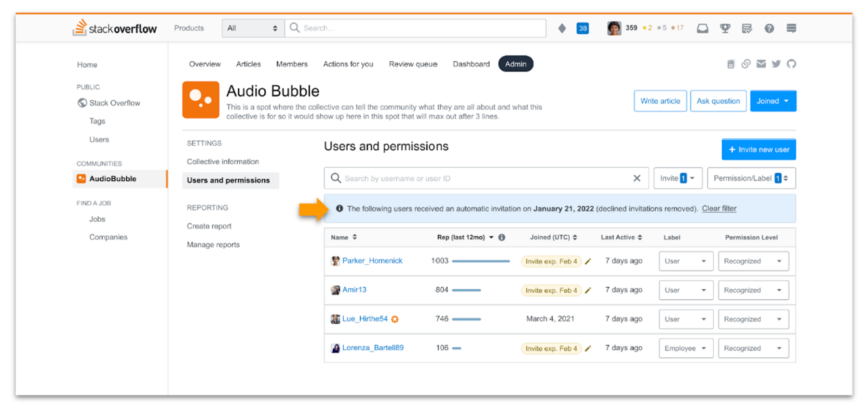Click the Write article button
The image size is (868, 413).
pos(660,101)
